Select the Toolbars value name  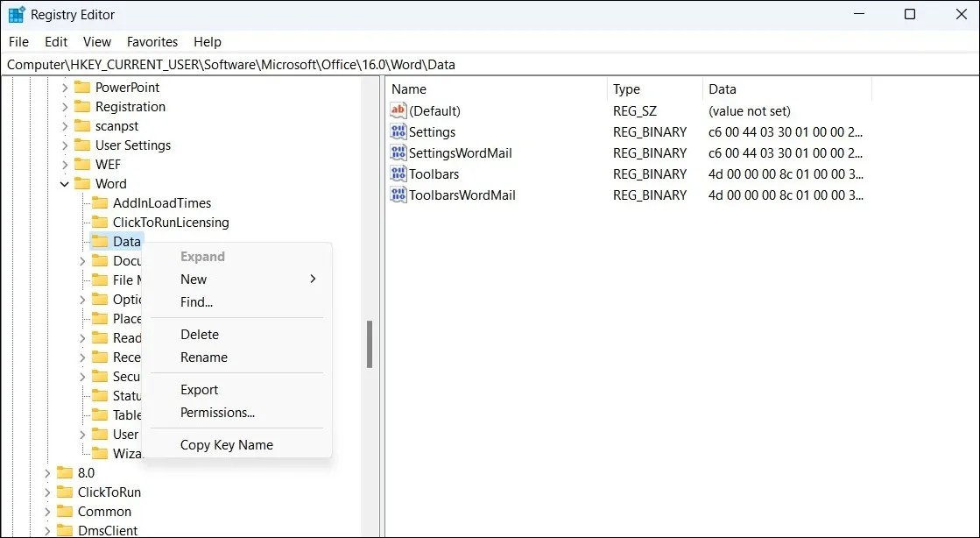click(x=434, y=173)
